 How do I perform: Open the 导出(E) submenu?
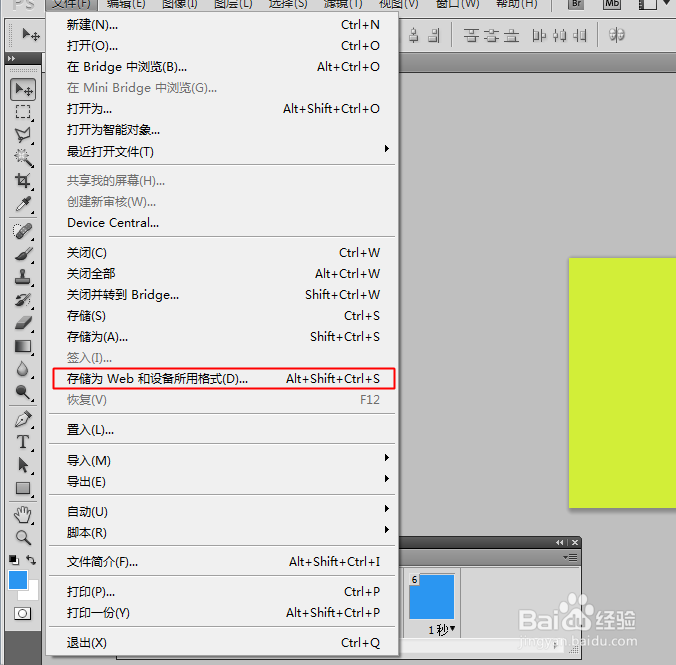222,481
